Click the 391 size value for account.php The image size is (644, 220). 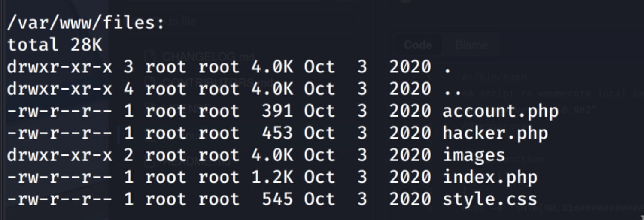pyautogui.click(x=277, y=111)
